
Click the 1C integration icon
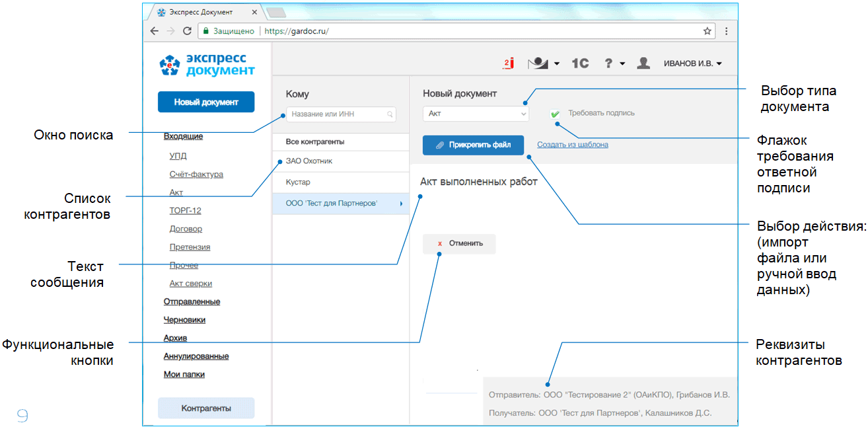coord(580,63)
